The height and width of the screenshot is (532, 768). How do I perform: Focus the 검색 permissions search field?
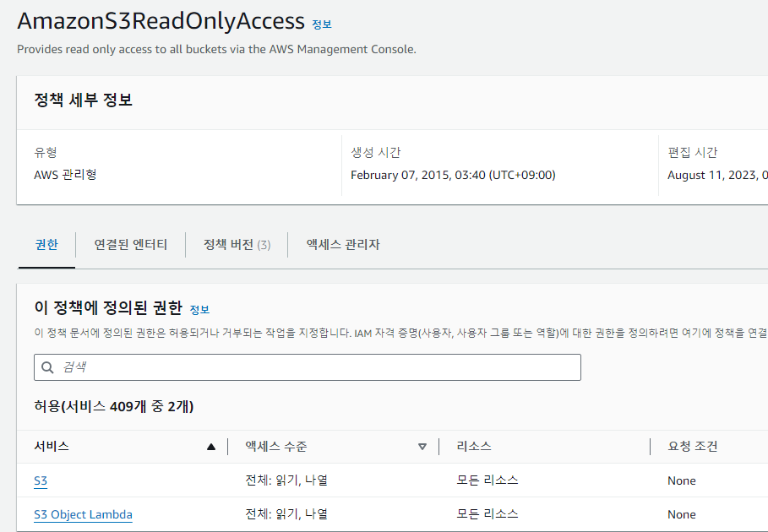click(x=307, y=367)
